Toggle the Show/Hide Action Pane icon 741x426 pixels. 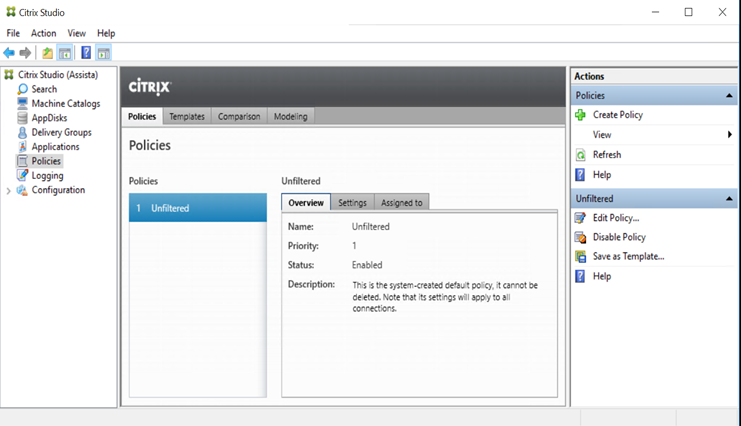(103, 52)
